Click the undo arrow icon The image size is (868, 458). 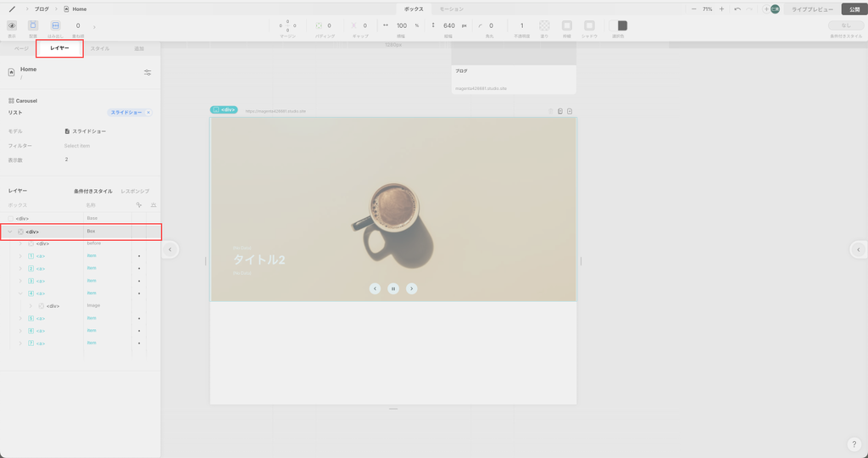tap(737, 8)
